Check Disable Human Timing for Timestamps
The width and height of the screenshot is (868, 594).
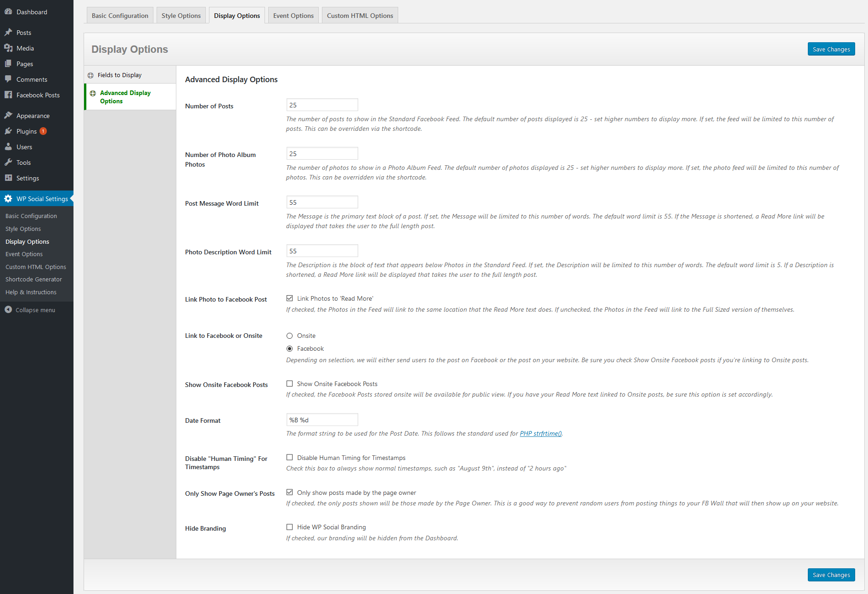tap(290, 458)
